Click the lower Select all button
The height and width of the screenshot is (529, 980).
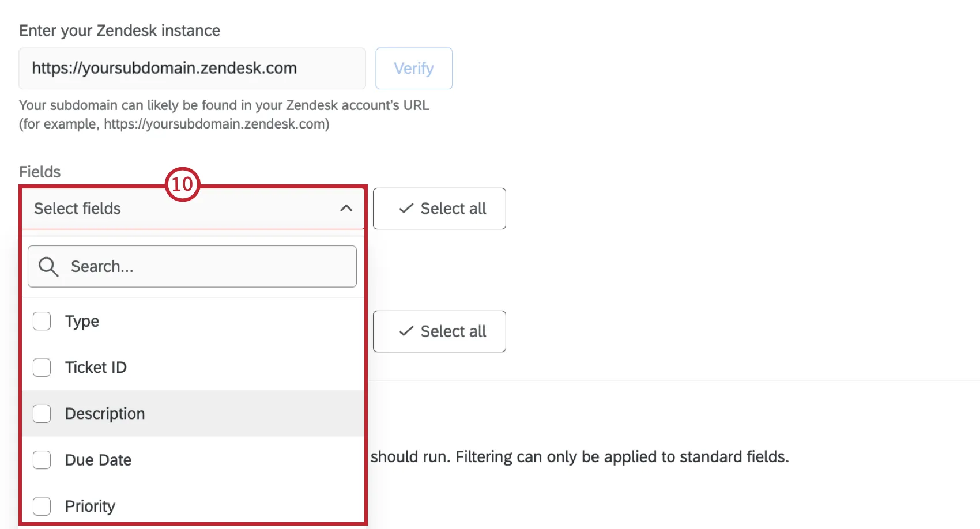pyautogui.click(x=439, y=331)
